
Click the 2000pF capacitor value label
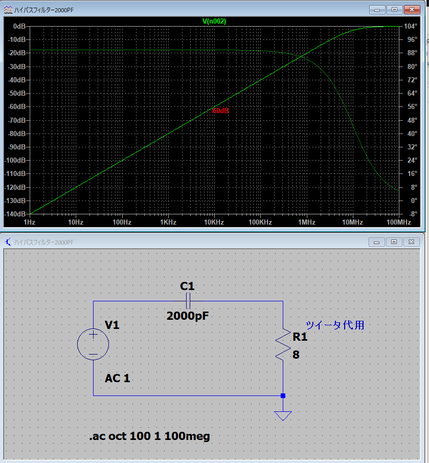(188, 316)
